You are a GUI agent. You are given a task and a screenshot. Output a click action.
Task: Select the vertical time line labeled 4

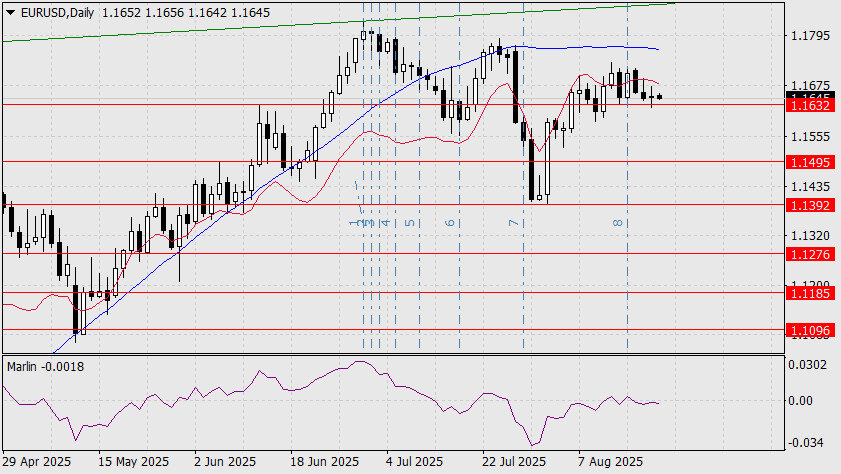[x=395, y=177]
